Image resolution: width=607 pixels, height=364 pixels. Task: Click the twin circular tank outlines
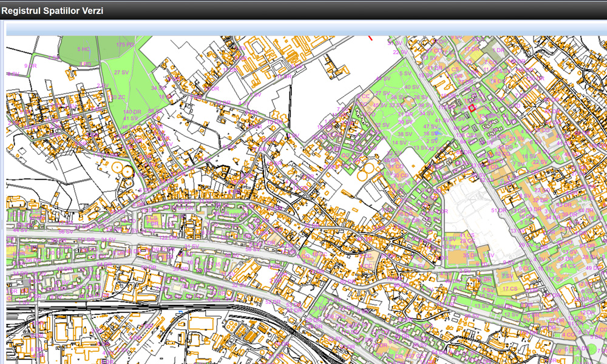tap(121, 169)
